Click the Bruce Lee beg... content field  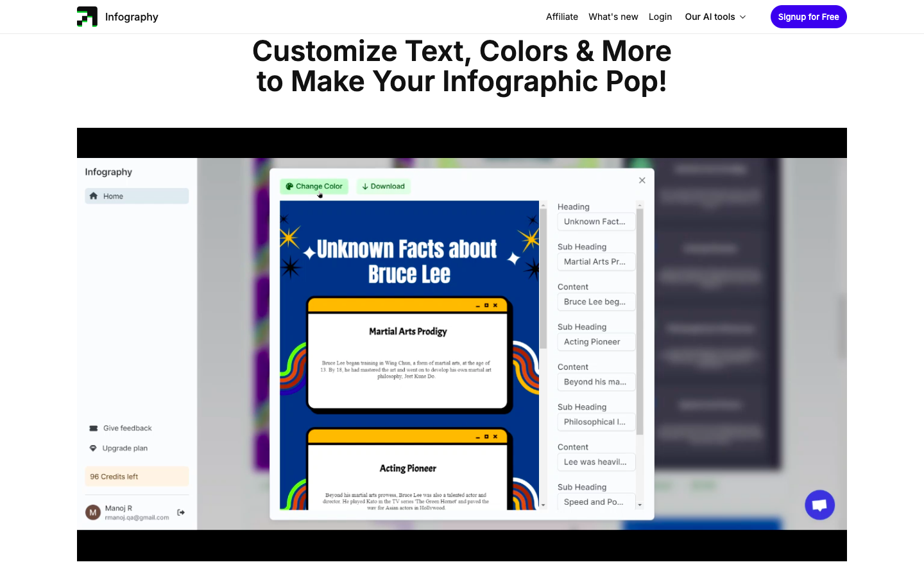596,302
